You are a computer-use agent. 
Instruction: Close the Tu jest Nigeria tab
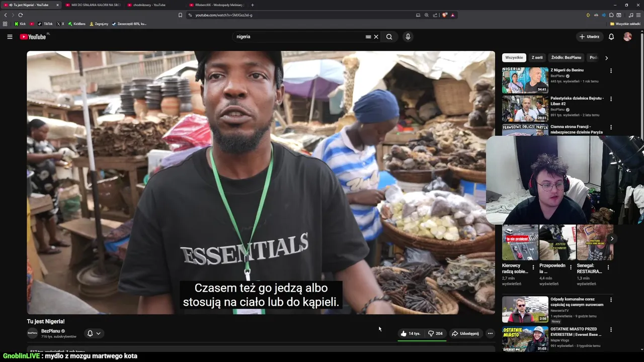57,5
